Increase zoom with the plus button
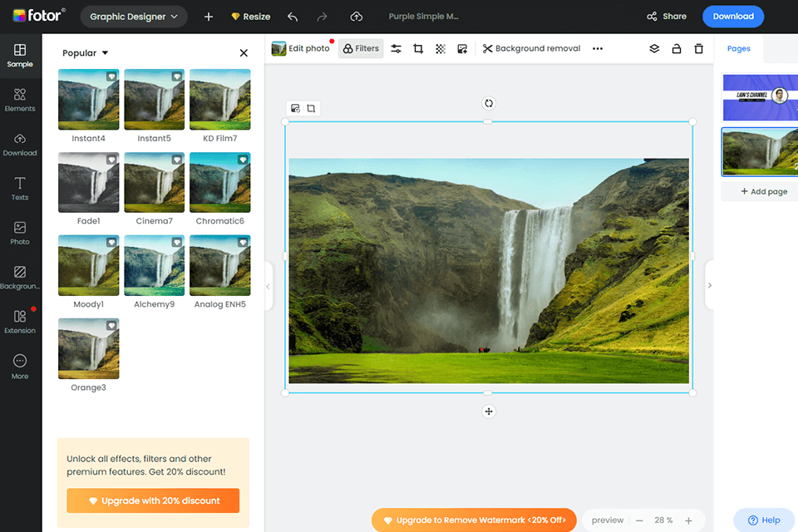The width and height of the screenshot is (798, 532). 688,520
